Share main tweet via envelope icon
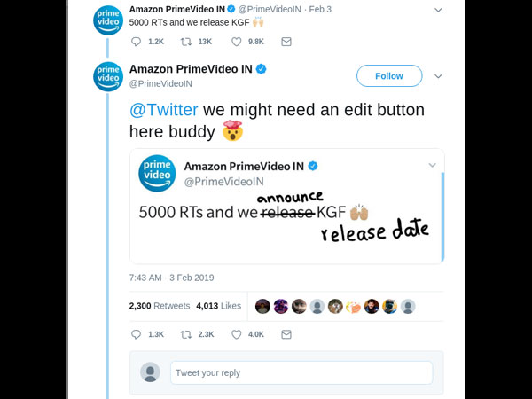The height and width of the screenshot is (399, 532). tap(286, 334)
